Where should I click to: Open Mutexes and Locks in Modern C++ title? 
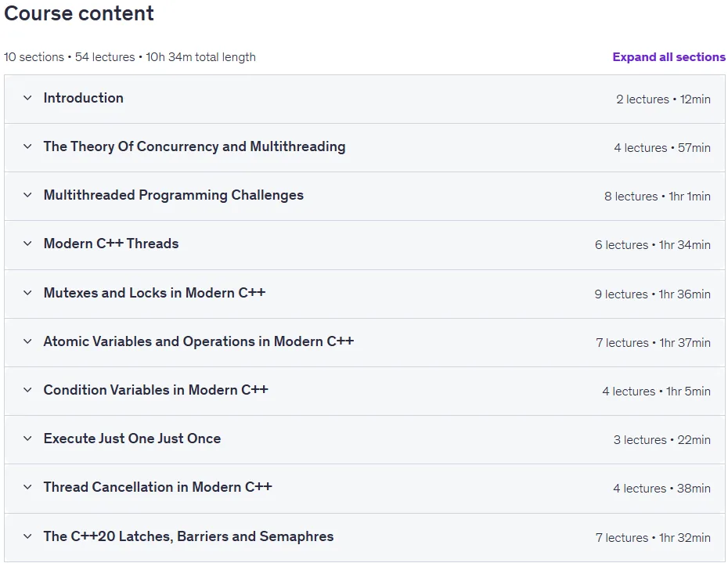click(x=155, y=293)
